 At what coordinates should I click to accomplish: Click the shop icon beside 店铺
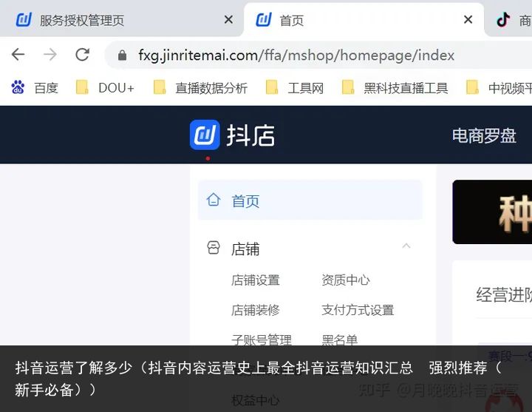[x=214, y=248]
